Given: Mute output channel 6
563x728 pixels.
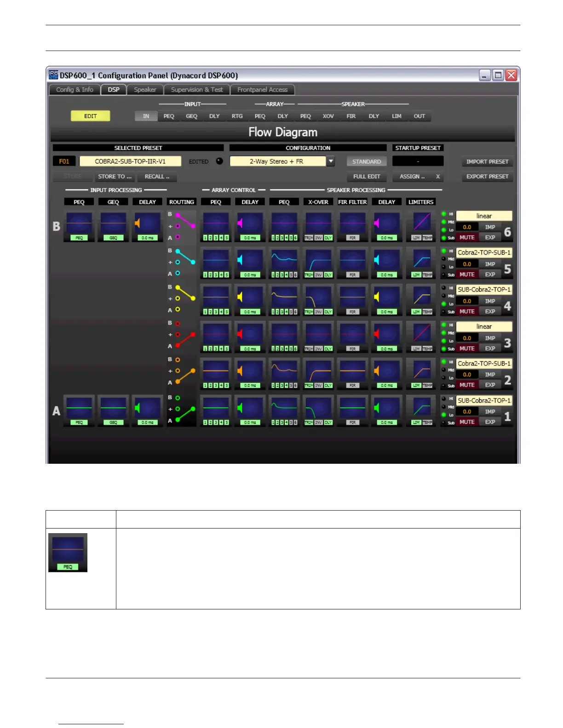Looking at the screenshot, I should pyautogui.click(x=467, y=238).
